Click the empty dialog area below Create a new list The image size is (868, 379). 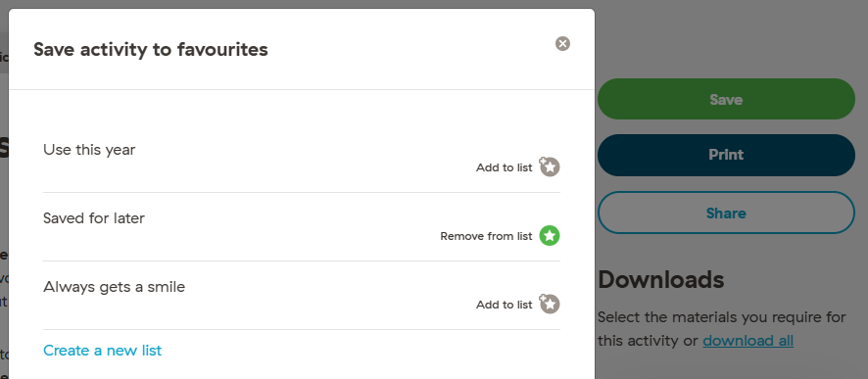click(x=302, y=370)
